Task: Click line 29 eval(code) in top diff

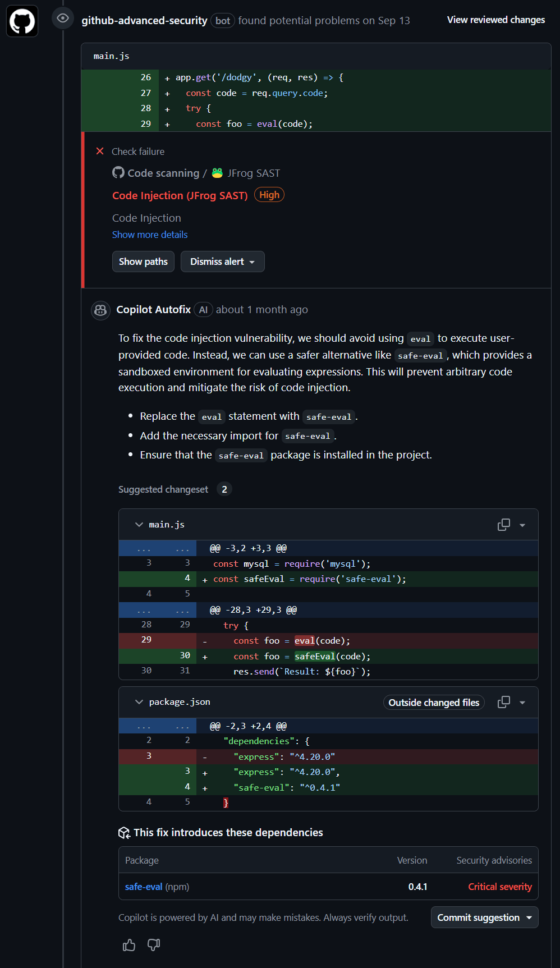Action: (254, 124)
